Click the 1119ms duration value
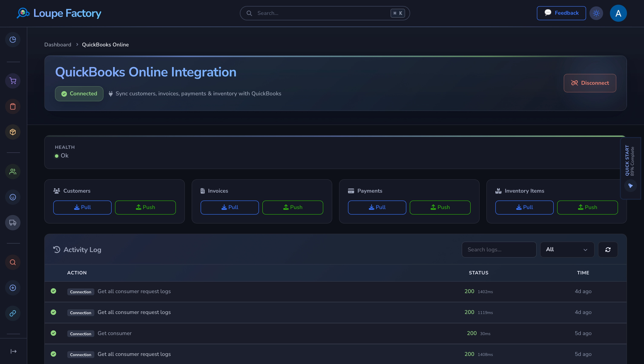 coord(485,312)
